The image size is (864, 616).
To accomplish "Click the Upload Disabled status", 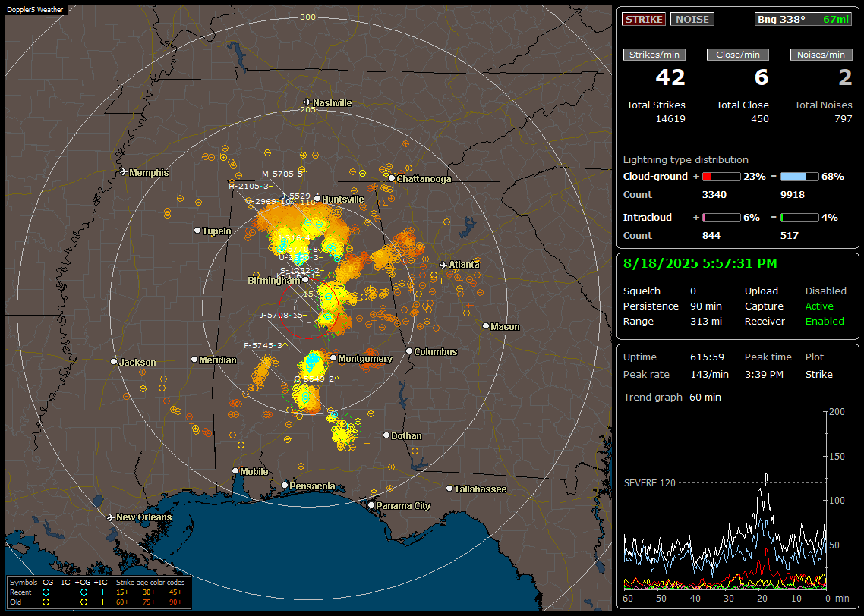I will click(825, 291).
